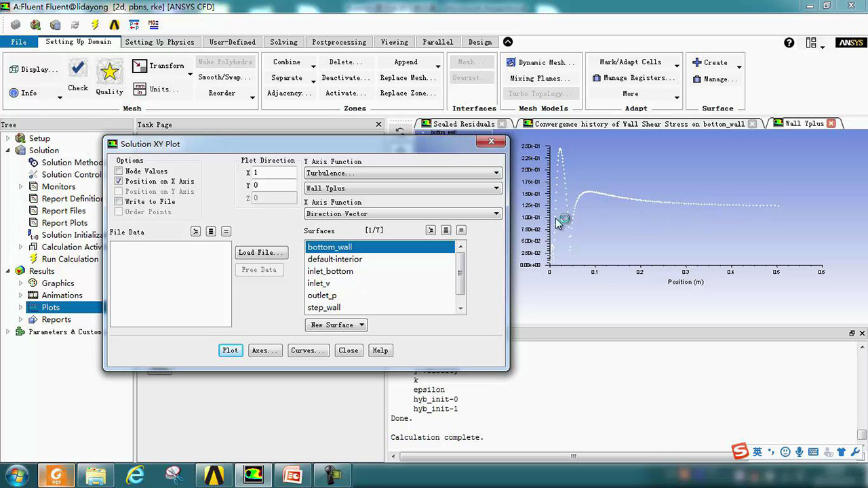The width and height of the screenshot is (868, 488).
Task: Select Report Plots in the tree
Action: (64, 223)
